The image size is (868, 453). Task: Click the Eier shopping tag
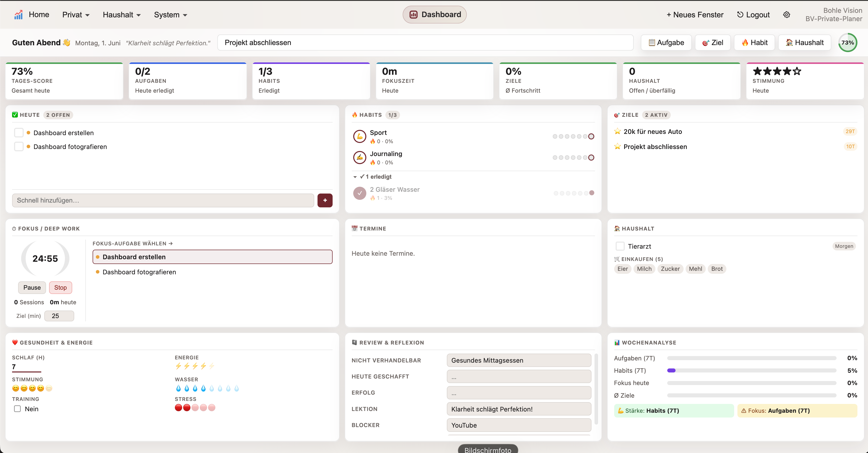tap(622, 269)
